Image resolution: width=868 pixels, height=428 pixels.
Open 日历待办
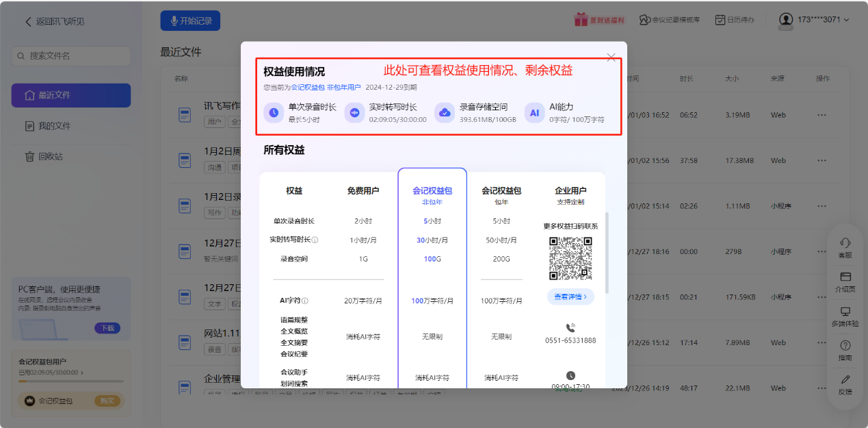[735, 20]
